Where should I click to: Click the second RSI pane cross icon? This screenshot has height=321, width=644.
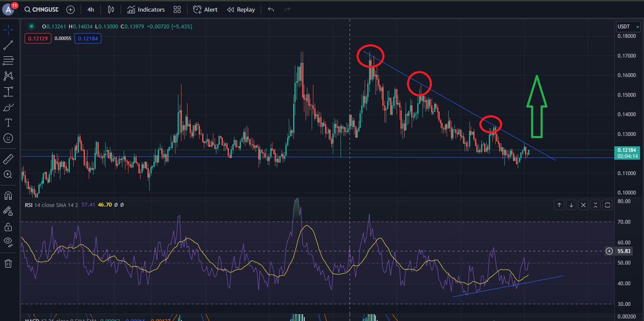(x=596, y=205)
